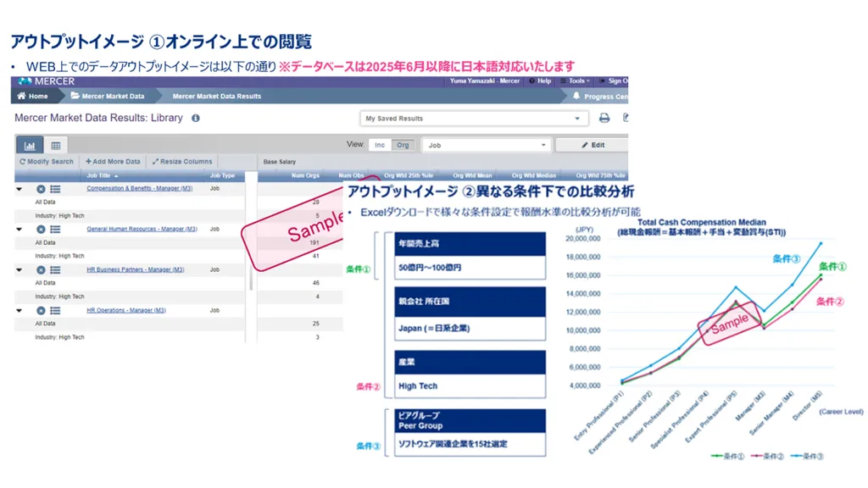Click the info icon beside Library title
Screen dimensions: 868x488
point(196,119)
